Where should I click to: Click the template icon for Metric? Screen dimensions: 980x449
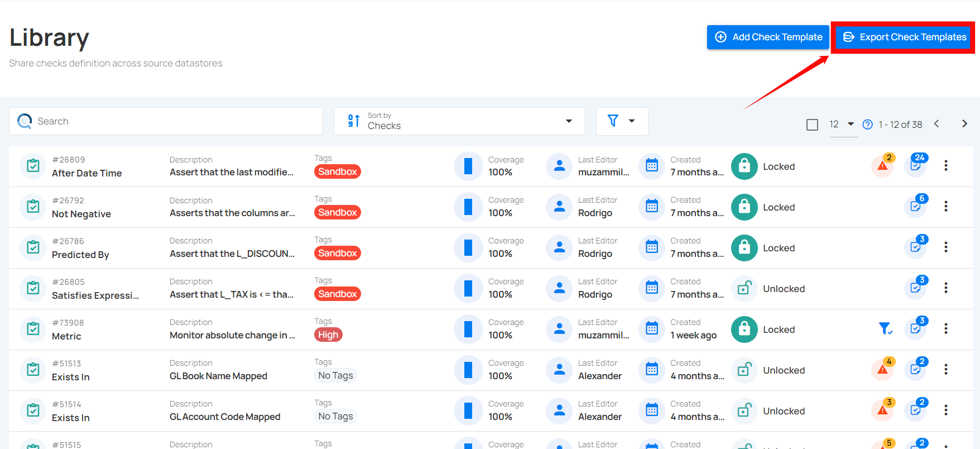[x=33, y=329]
